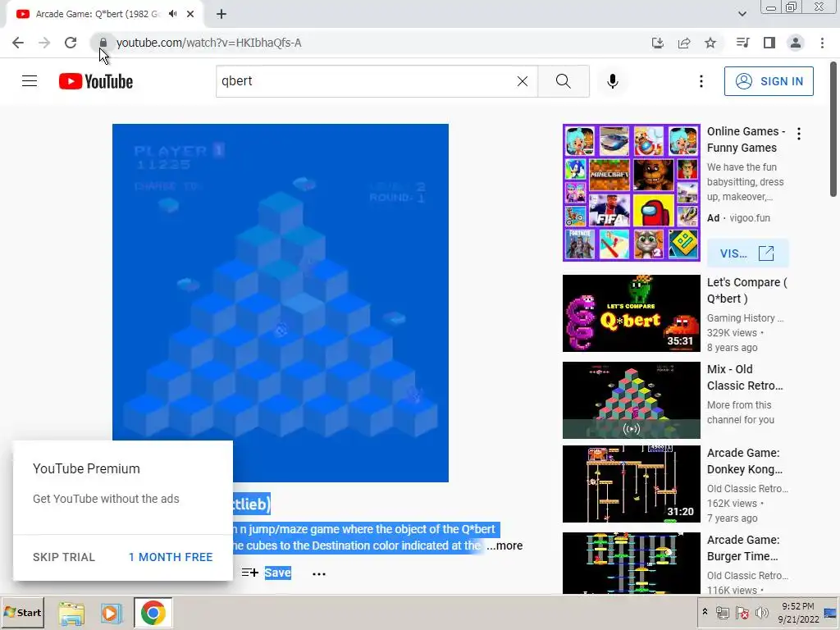Click the SIGN IN button
The image size is (840, 630).
click(769, 81)
